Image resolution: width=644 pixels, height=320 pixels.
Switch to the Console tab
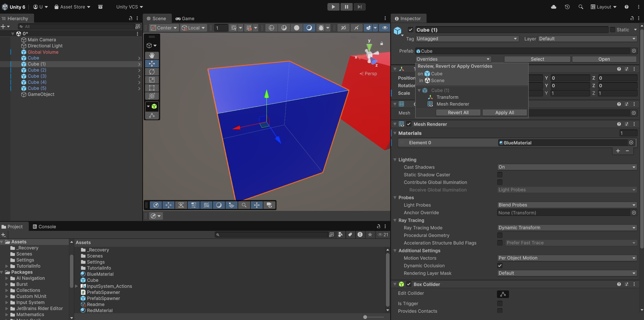(44, 227)
